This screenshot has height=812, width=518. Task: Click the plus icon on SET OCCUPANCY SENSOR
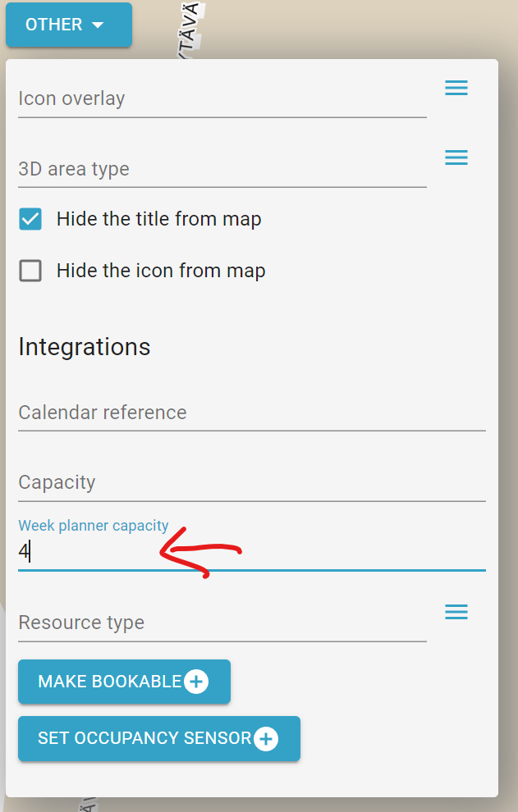pos(266,738)
